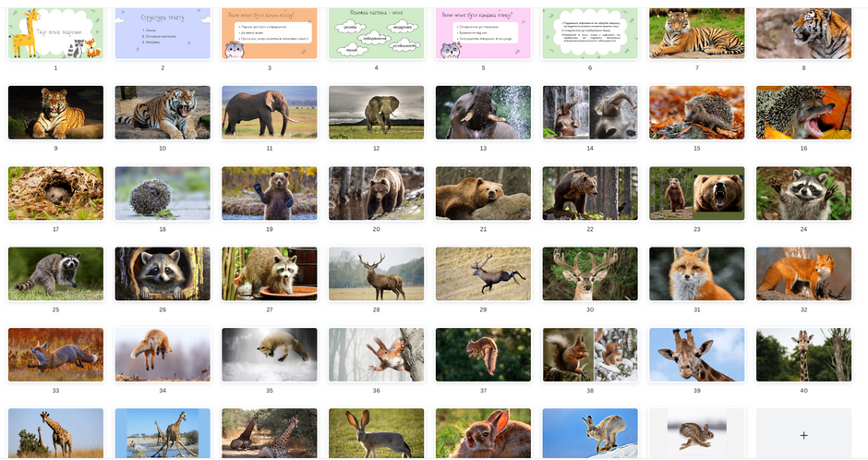
Task: Select slide 5 with pink background
Action: coord(483,33)
